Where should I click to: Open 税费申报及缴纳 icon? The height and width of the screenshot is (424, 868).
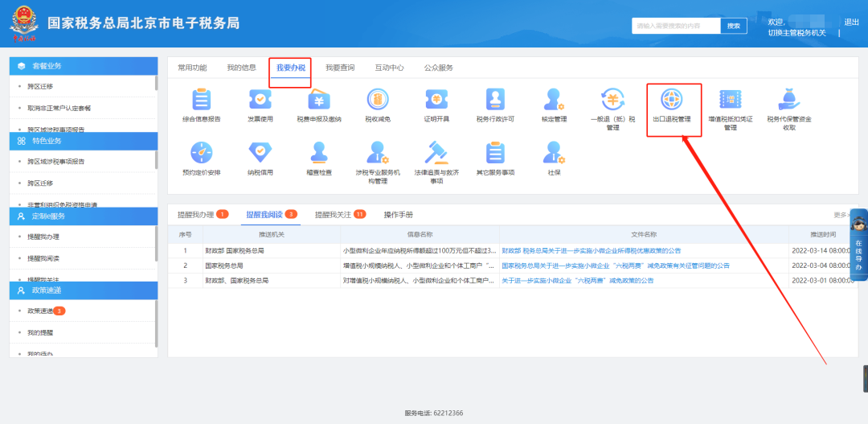319,100
